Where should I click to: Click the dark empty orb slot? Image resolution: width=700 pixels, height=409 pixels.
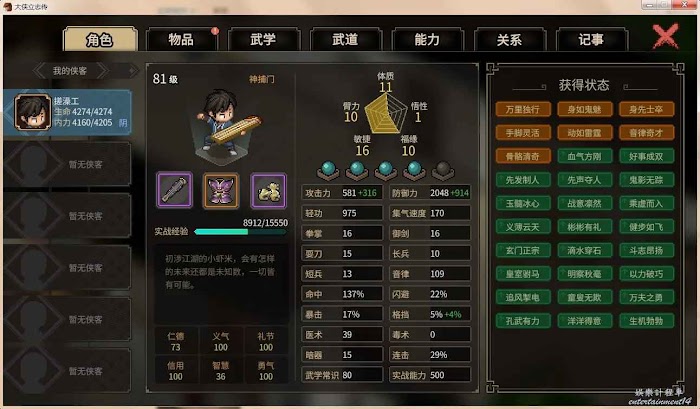click(x=443, y=170)
